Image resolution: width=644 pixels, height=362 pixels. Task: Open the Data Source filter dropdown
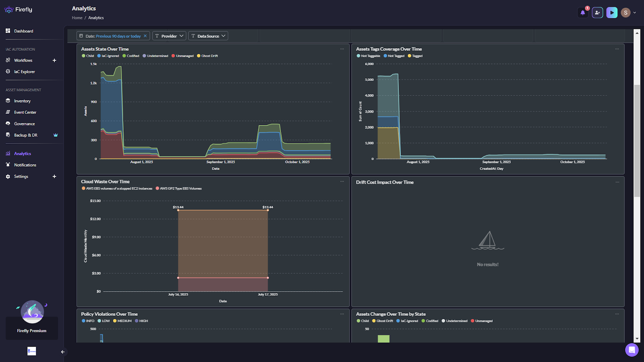point(208,36)
